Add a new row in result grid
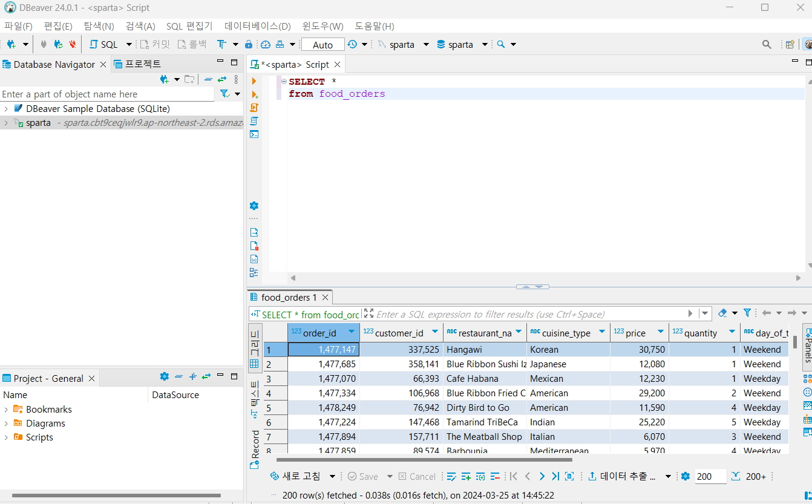 [467, 476]
